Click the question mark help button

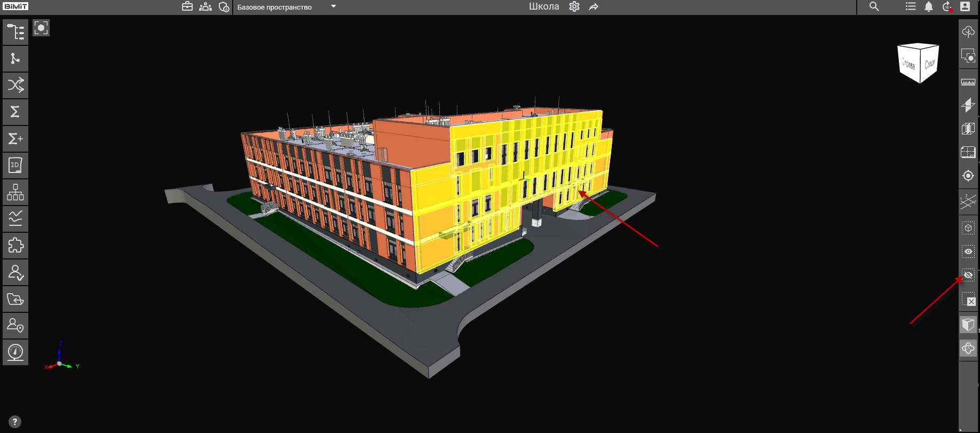point(15,422)
